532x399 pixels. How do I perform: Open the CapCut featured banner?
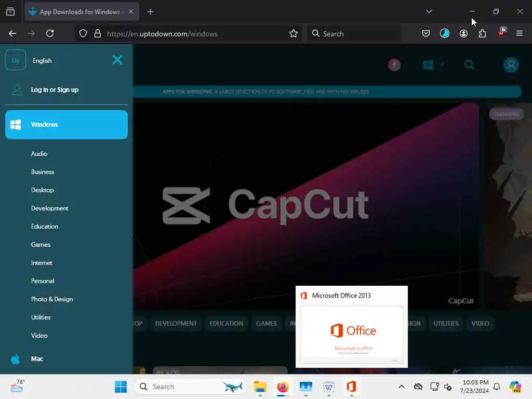click(x=306, y=206)
